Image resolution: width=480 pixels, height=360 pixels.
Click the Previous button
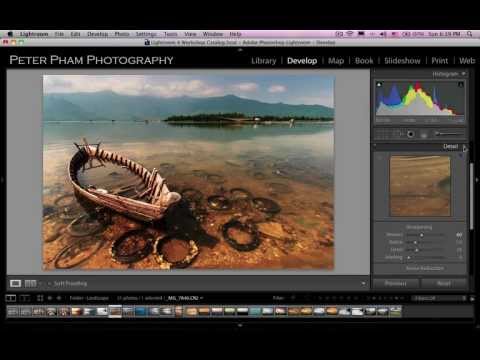point(396,284)
